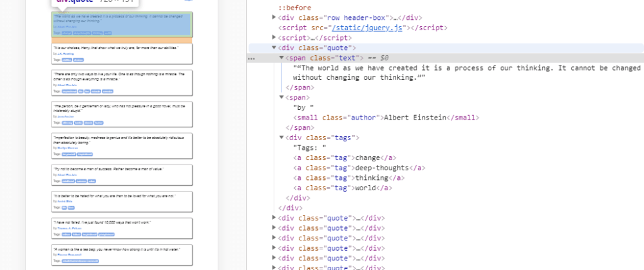644x270 pixels.
Task: Collapse the span class text node
Action: (281, 58)
